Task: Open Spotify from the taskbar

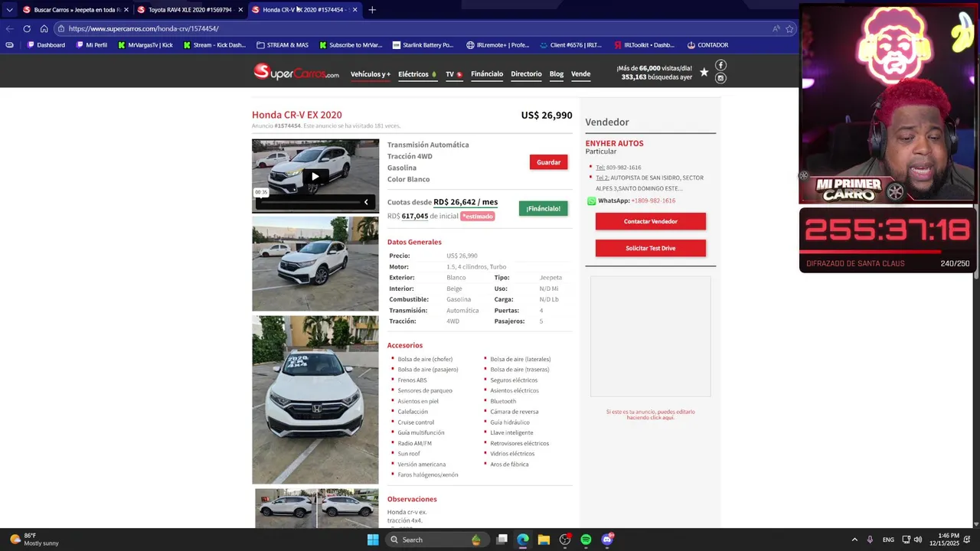Action: 586,540
